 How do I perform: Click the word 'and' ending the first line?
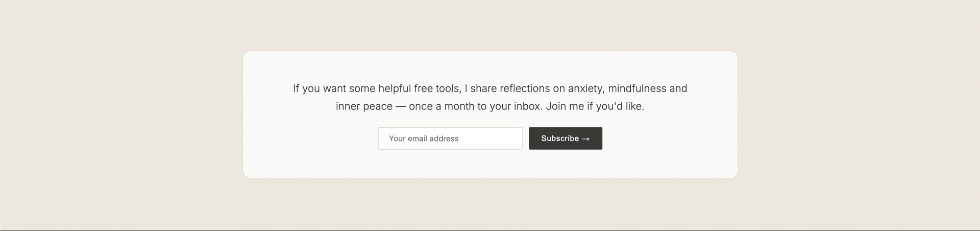pyautogui.click(x=678, y=88)
